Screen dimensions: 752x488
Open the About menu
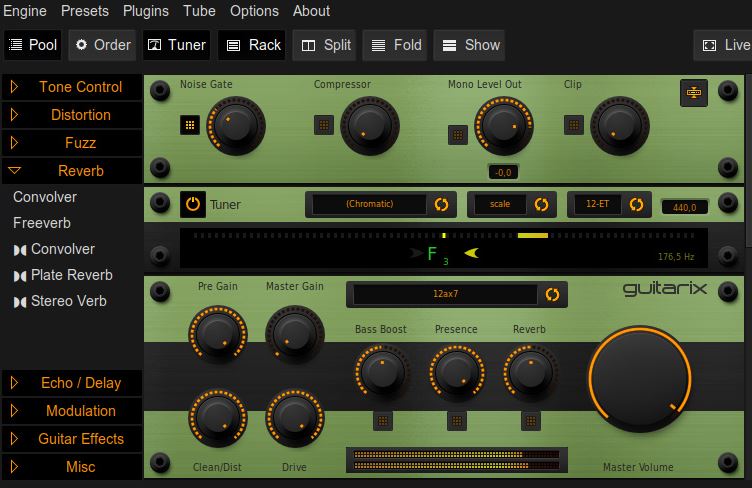tap(311, 11)
